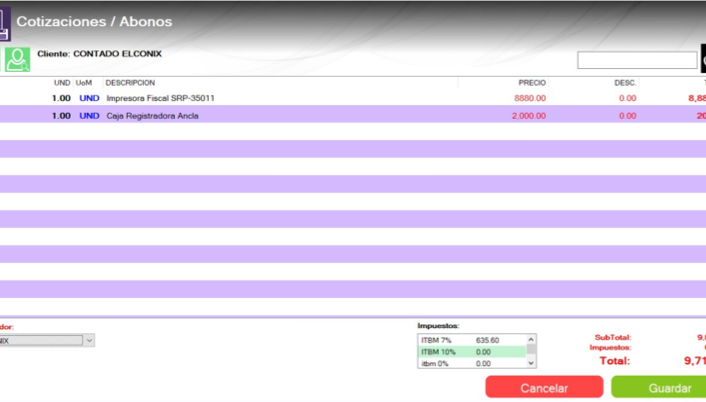Screen dimensions: 706x402
Task: Click the red Cancelar button
Action: 544,387
